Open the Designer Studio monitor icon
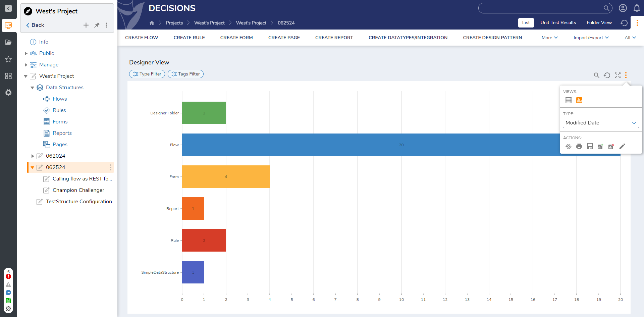Screen dimensions: 644x317 [x=8, y=25]
